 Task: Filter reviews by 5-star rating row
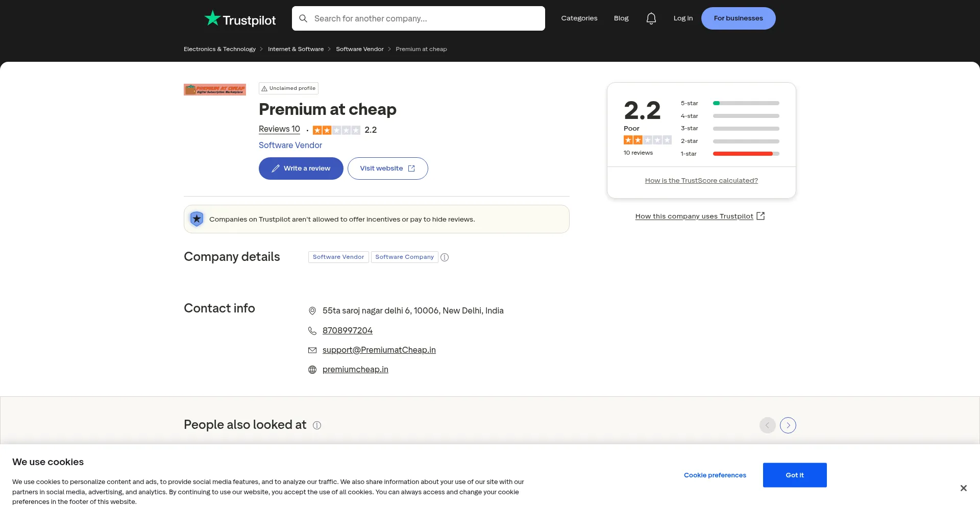pos(729,103)
